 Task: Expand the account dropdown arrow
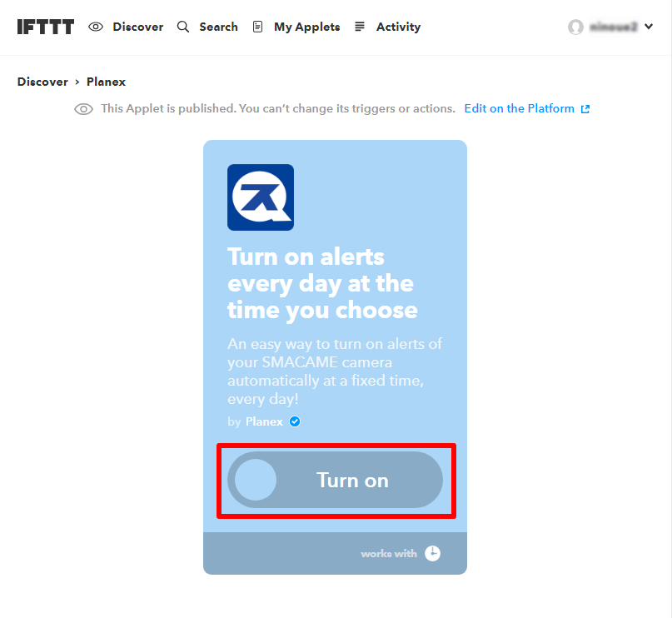pyautogui.click(x=649, y=27)
